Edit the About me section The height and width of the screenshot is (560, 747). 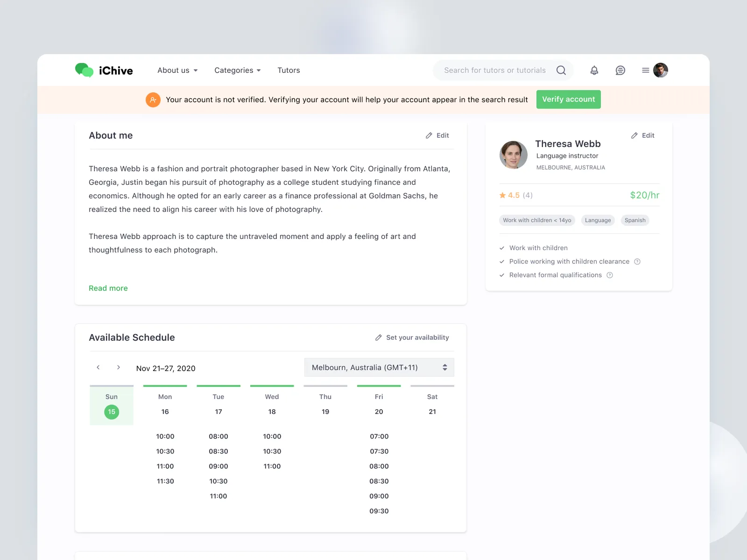click(437, 135)
